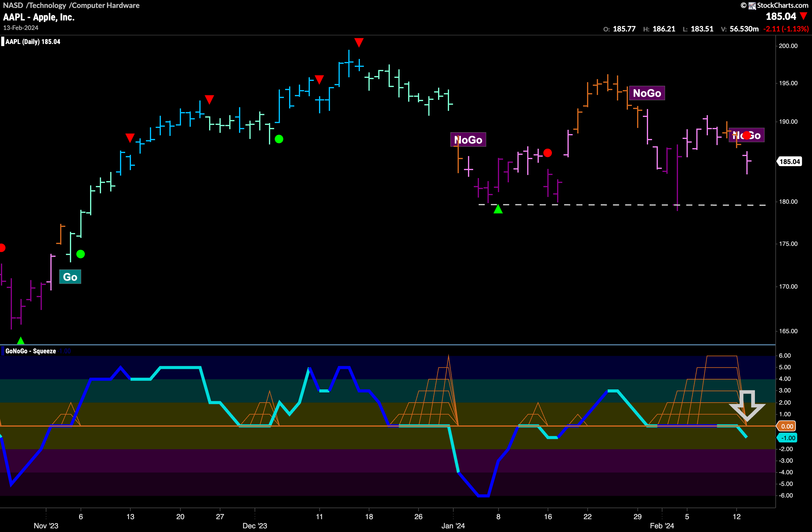This screenshot has width=812, height=532.
Task: Click the 27 date label on the axis
Action: tap(220, 516)
